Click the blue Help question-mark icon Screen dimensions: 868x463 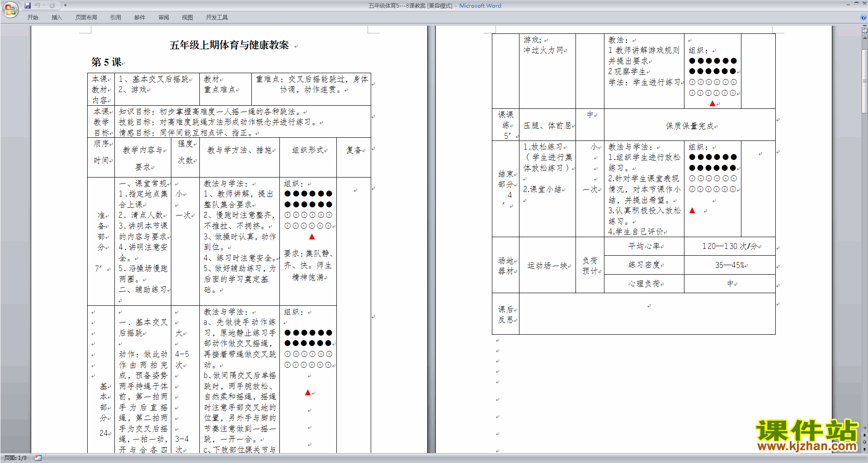pyautogui.click(x=863, y=17)
